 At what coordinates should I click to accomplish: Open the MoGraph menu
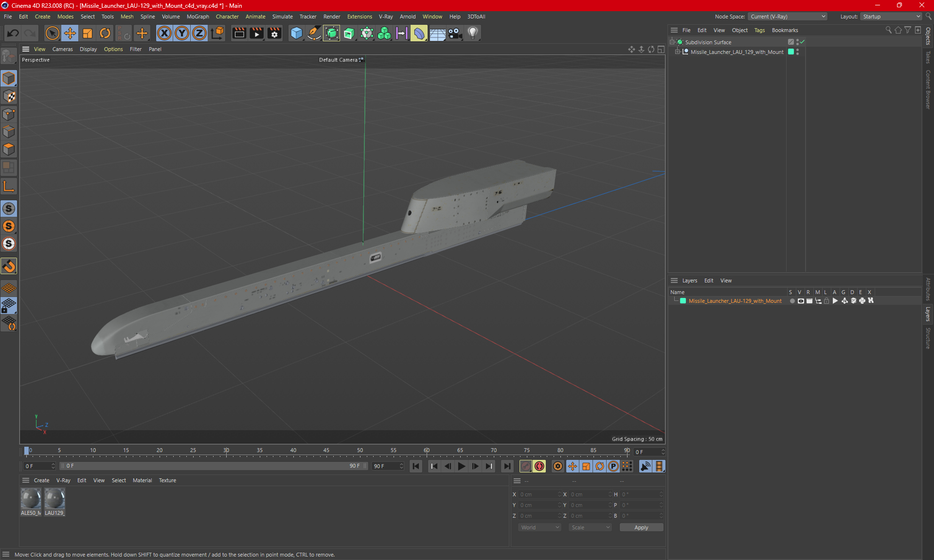coord(198,17)
